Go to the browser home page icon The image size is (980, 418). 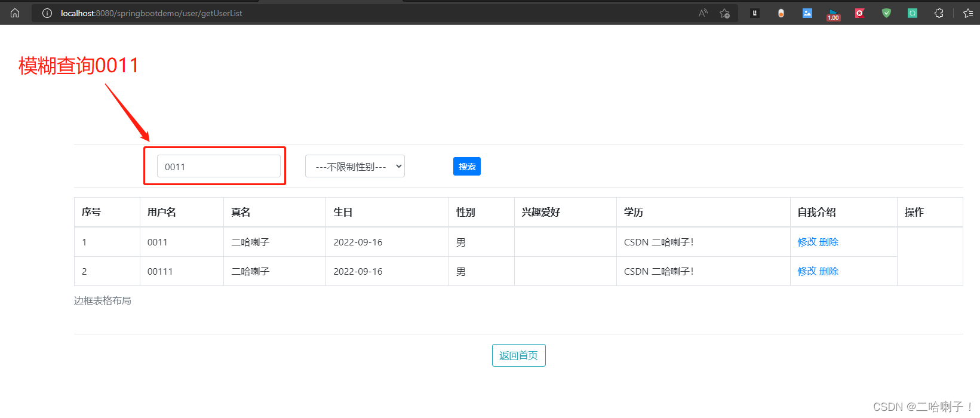pyautogui.click(x=15, y=13)
